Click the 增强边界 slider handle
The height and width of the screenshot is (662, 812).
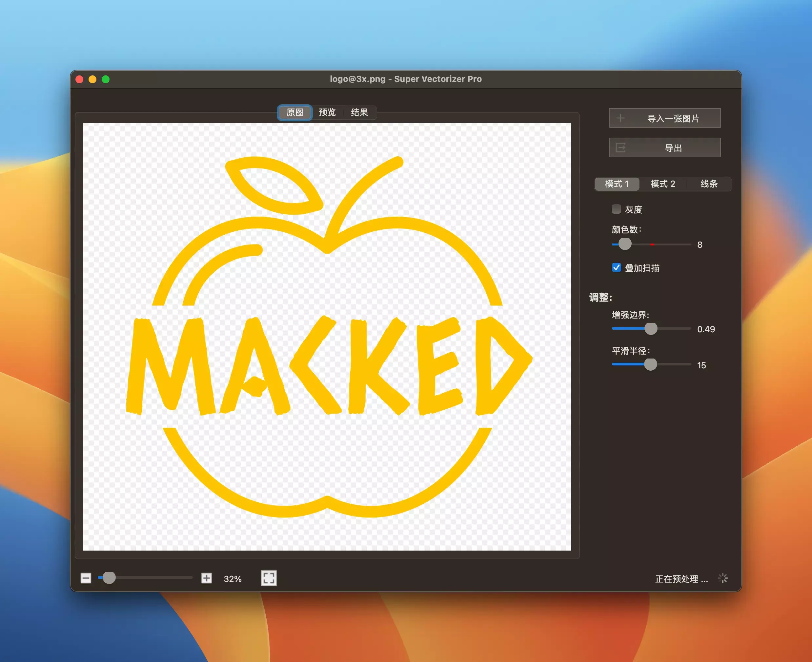coord(651,328)
